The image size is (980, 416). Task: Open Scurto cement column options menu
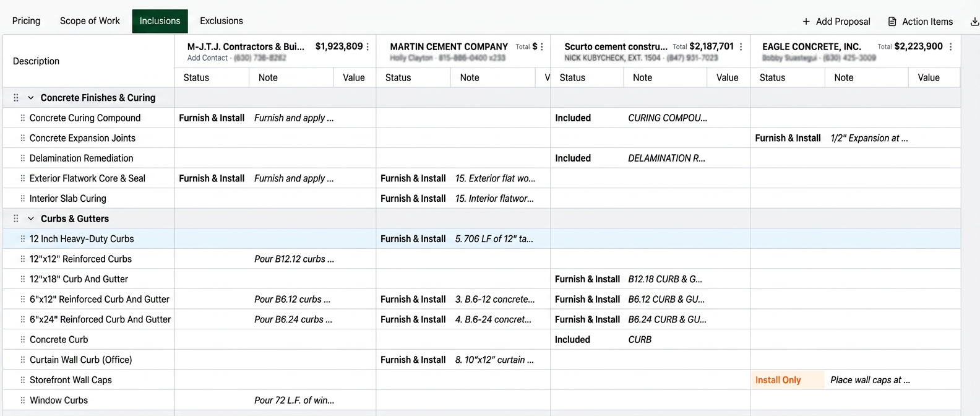(x=741, y=47)
